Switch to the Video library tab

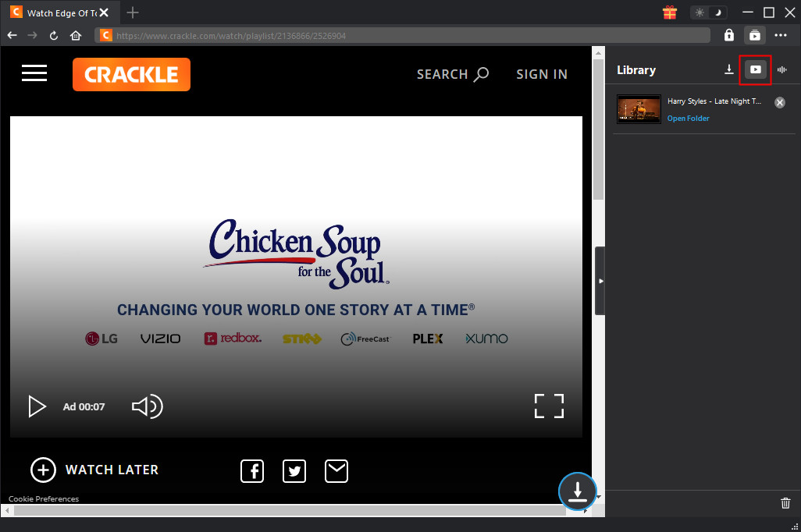(755, 69)
